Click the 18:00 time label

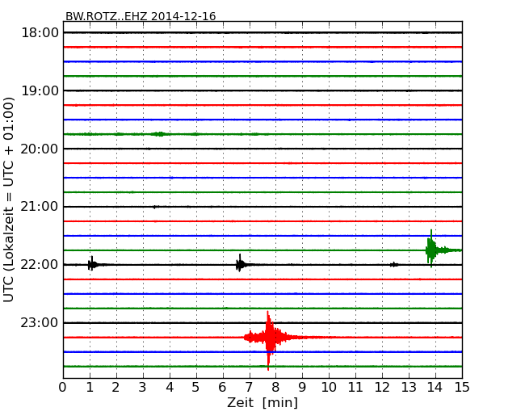tap(40, 33)
